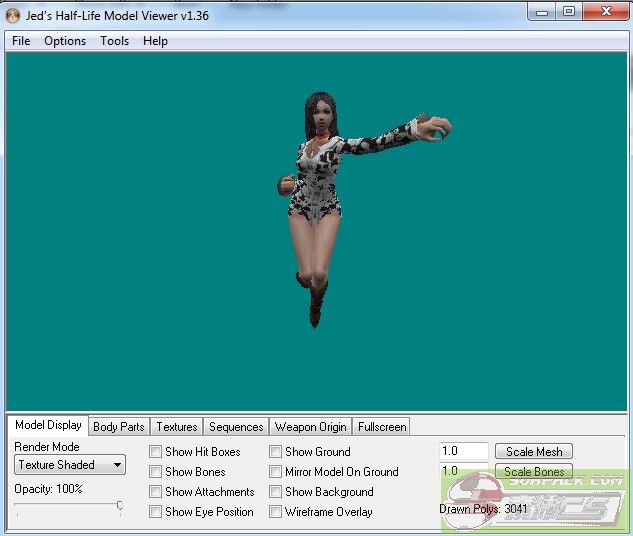Enable the Show Background checkbox
This screenshot has width=633, height=536.
click(275, 492)
